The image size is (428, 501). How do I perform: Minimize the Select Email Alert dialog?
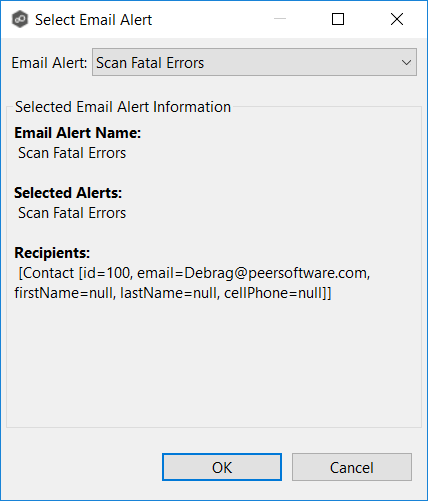[280, 19]
